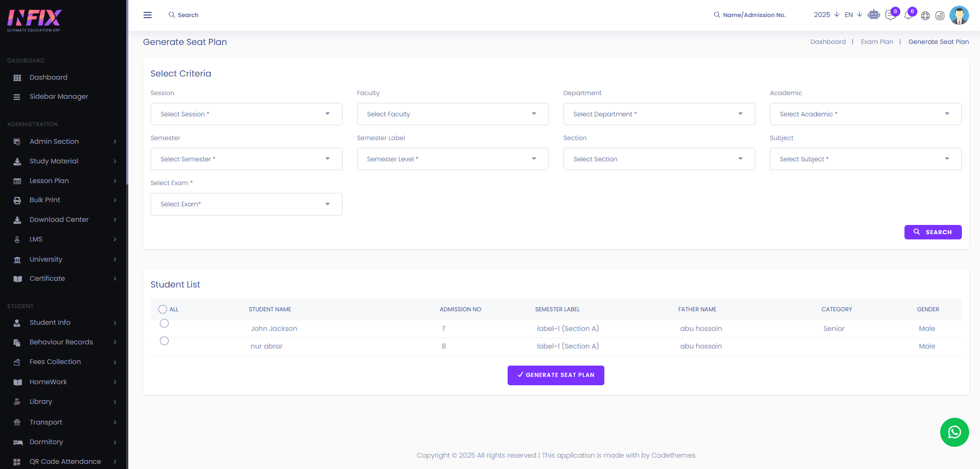The width and height of the screenshot is (980, 469).
Task: Click the Certificate icon
Action: [x=17, y=279]
